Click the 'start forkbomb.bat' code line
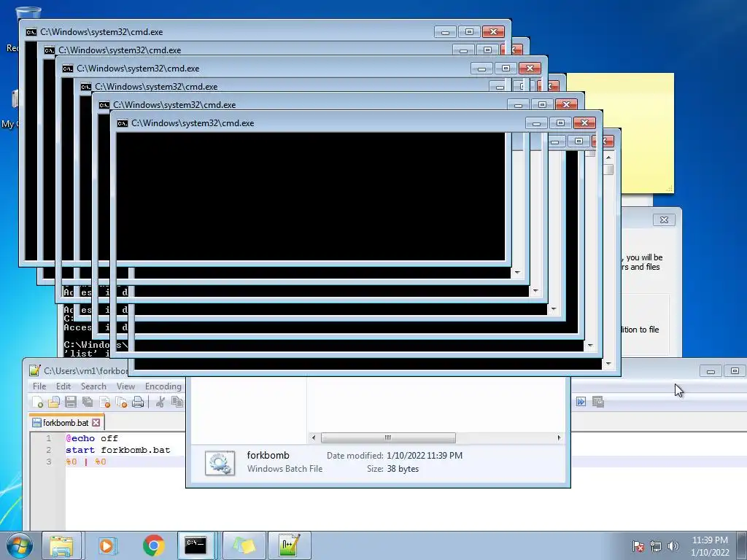The image size is (747, 560). point(117,450)
